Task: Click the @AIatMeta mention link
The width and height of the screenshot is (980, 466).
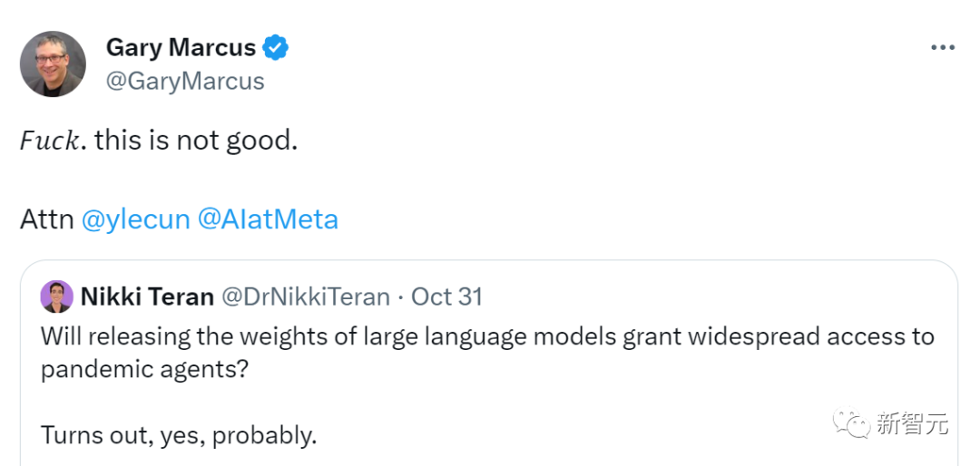Action: [x=268, y=219]
